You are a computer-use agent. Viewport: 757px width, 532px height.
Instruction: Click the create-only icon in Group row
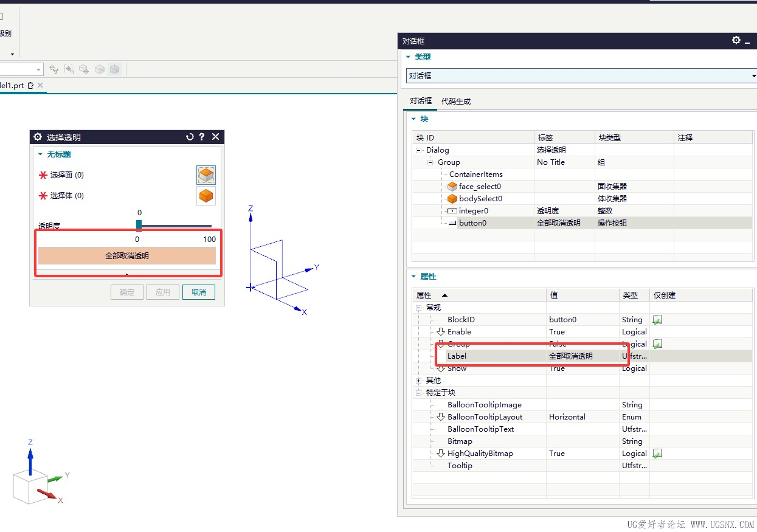tap(657, 344)
